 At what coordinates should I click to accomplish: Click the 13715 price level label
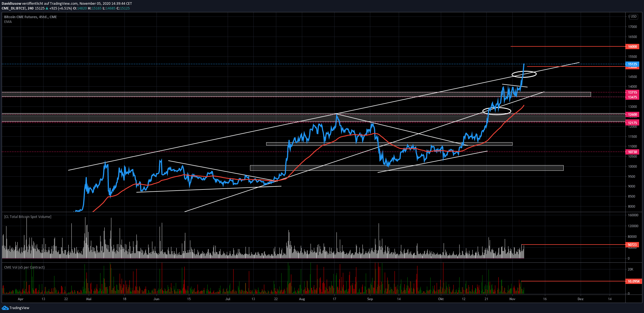tap(632, 92)
